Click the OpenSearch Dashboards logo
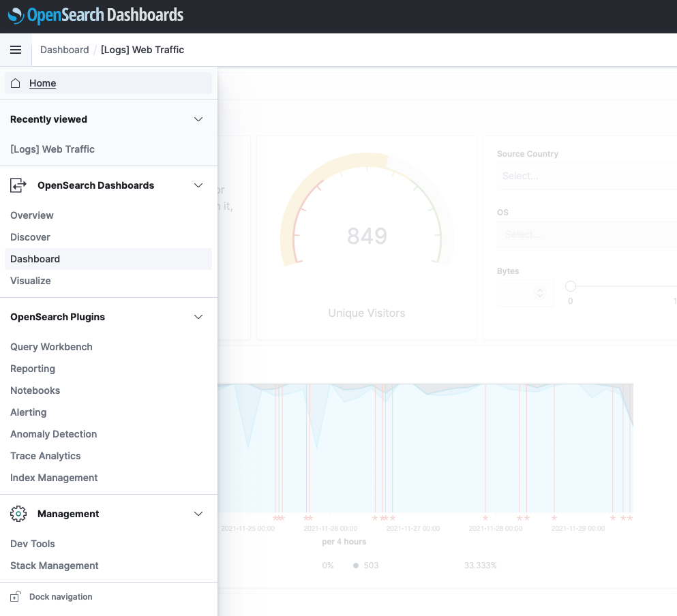Image resolution: width=677 pixels, height=616 pixels. [95, 15]
